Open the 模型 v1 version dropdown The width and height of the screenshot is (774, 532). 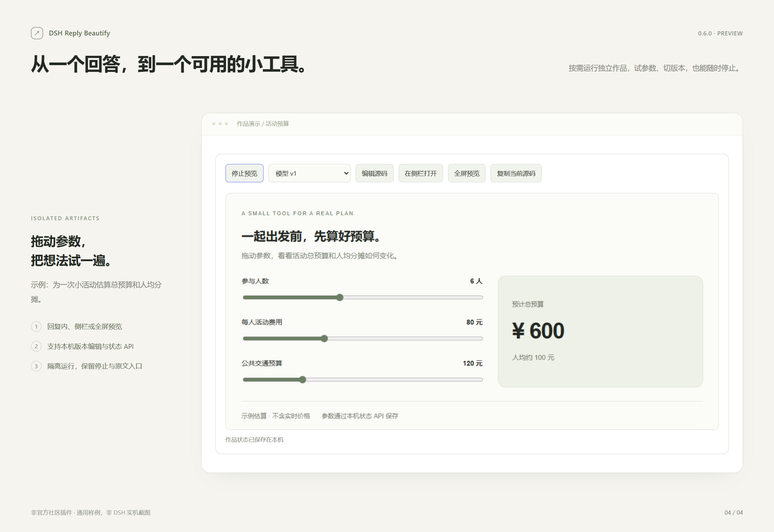[309, 173]
